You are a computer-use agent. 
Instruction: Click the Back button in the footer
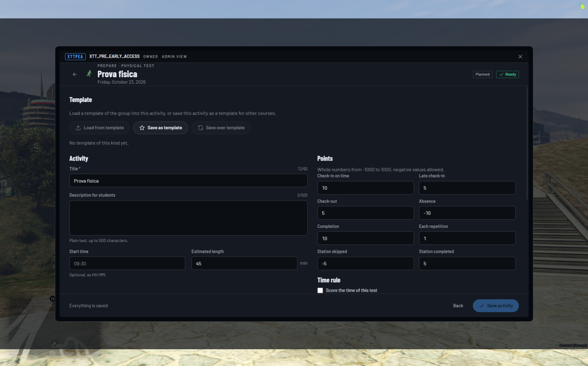458,306
